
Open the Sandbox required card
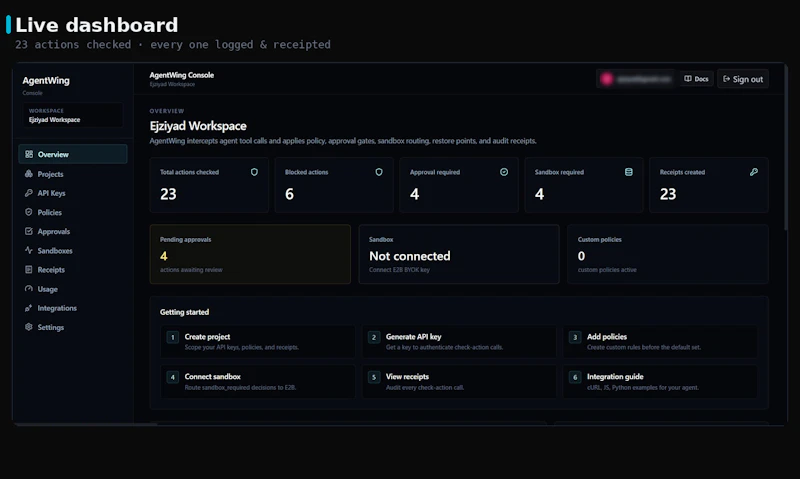pyautogui.click(x=584, y=185)
